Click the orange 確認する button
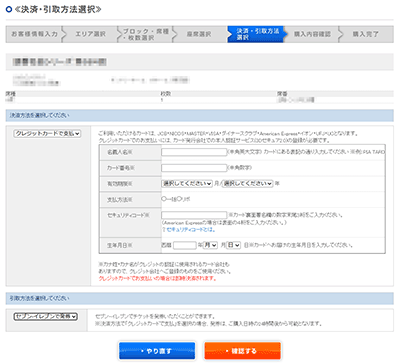Screen dimensions: 400x363 (x=242, y=351)
